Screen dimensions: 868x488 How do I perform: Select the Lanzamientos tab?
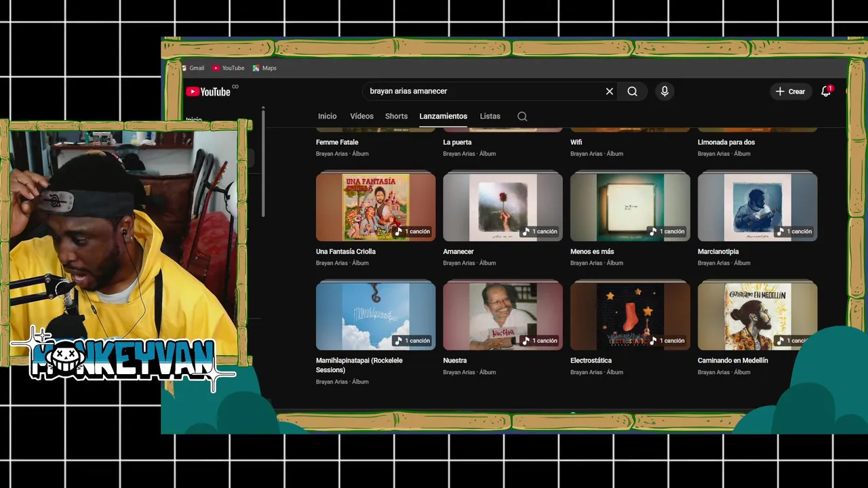(443, 116)
